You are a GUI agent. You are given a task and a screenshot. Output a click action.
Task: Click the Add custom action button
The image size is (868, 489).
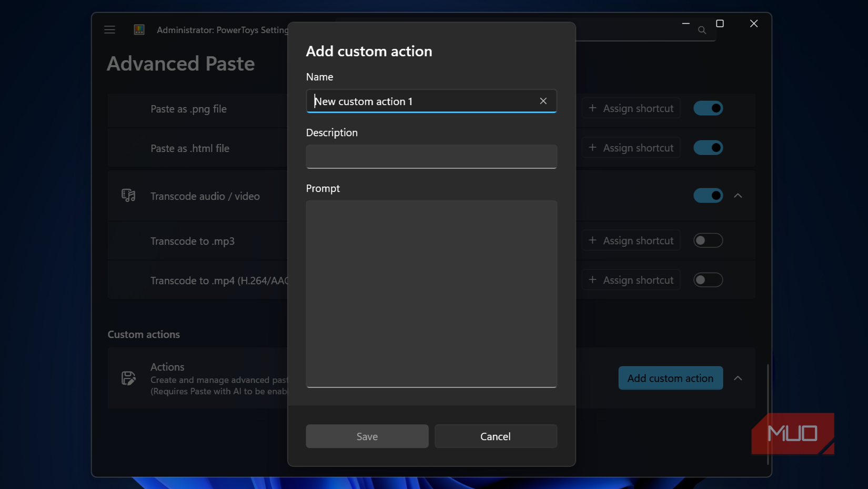tap(670, 378)
